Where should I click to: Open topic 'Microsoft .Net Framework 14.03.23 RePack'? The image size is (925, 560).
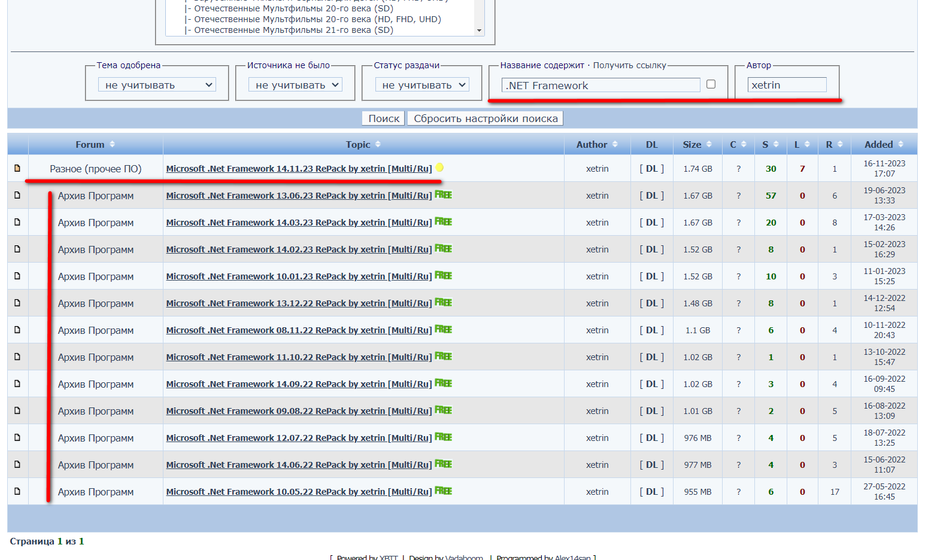click(x=299, y=223)
